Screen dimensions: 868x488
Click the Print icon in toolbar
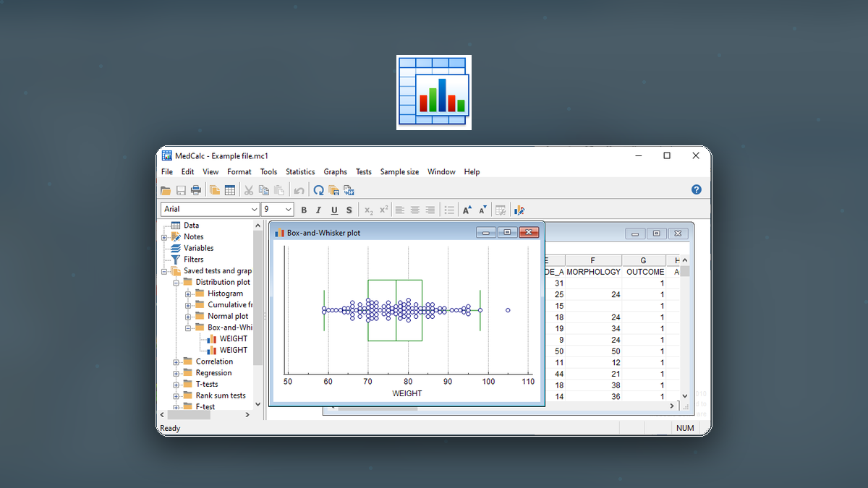click(x=196, y=190)
